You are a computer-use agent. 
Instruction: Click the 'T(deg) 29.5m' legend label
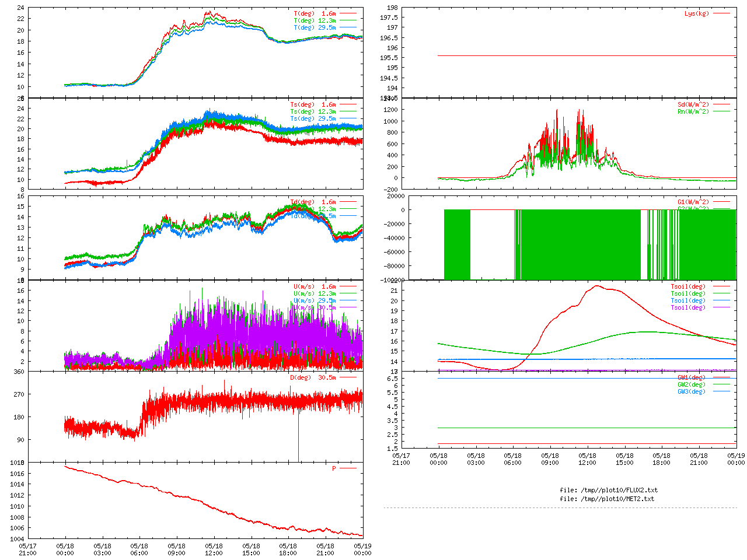(315, 27)
